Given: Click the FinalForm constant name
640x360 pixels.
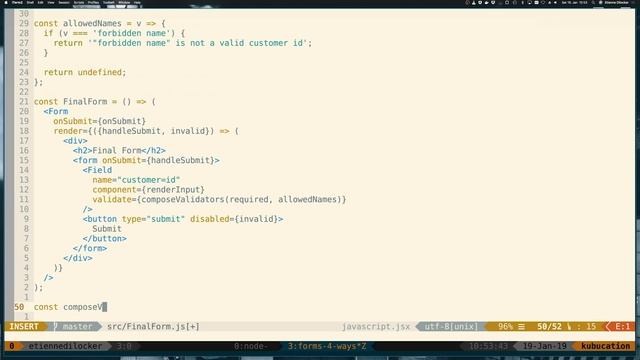Looking at the screenshot, I should coord(85,102).
